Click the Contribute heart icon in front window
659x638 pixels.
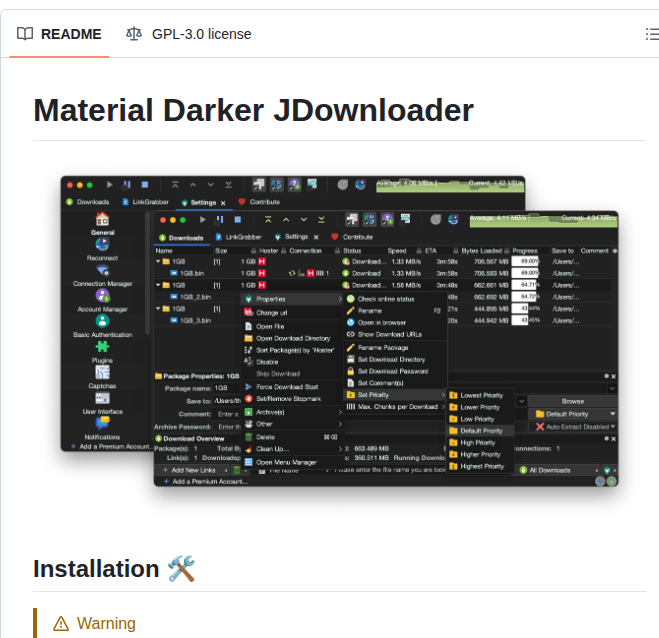tap(335, 237)
